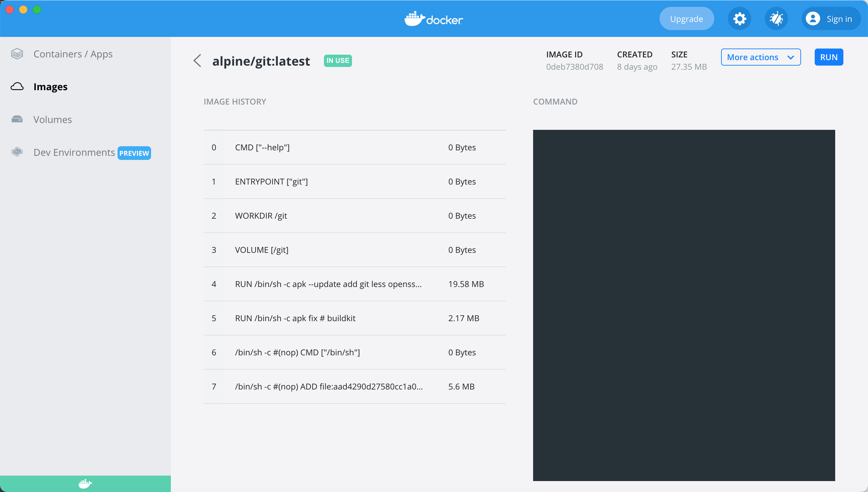
Task: Click the 19.58 MB size value
Action: pos(466,284)
